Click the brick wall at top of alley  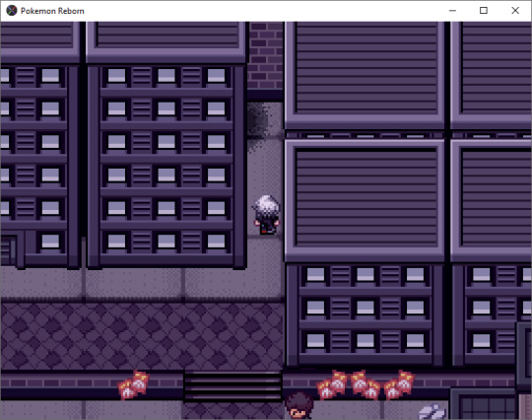(266, 55)
